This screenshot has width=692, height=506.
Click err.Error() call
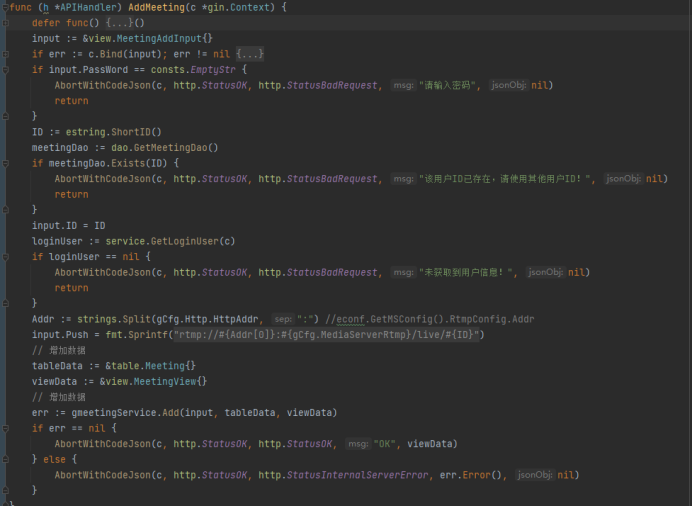[470, 475]
